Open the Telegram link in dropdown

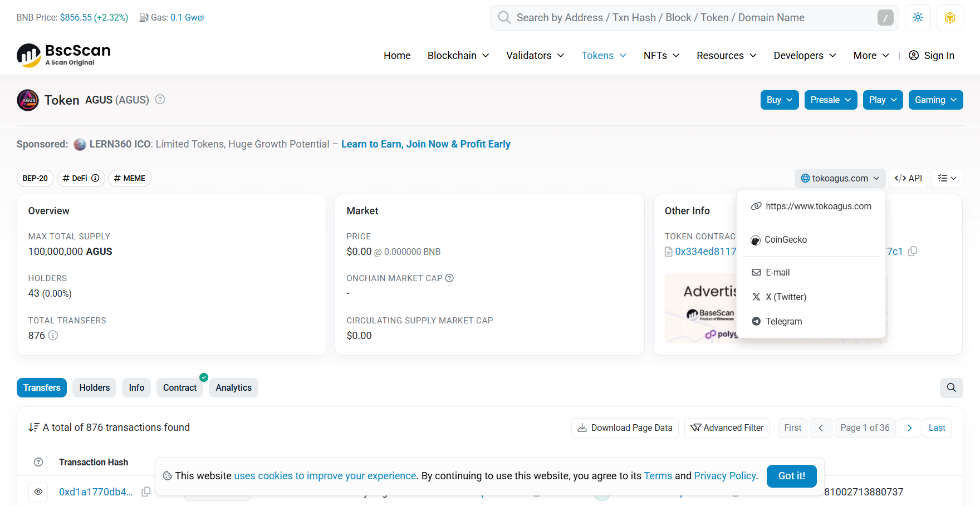pos(783,321)
